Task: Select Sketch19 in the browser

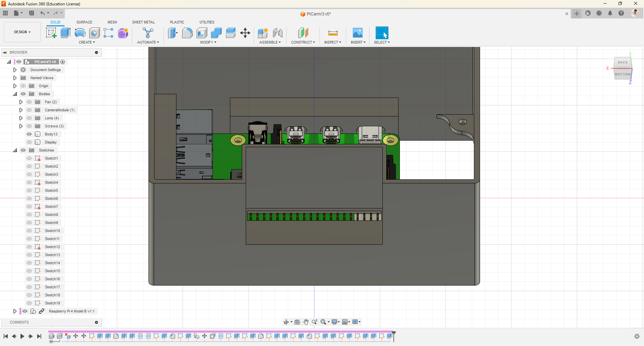Action: (x=52, y=303)
